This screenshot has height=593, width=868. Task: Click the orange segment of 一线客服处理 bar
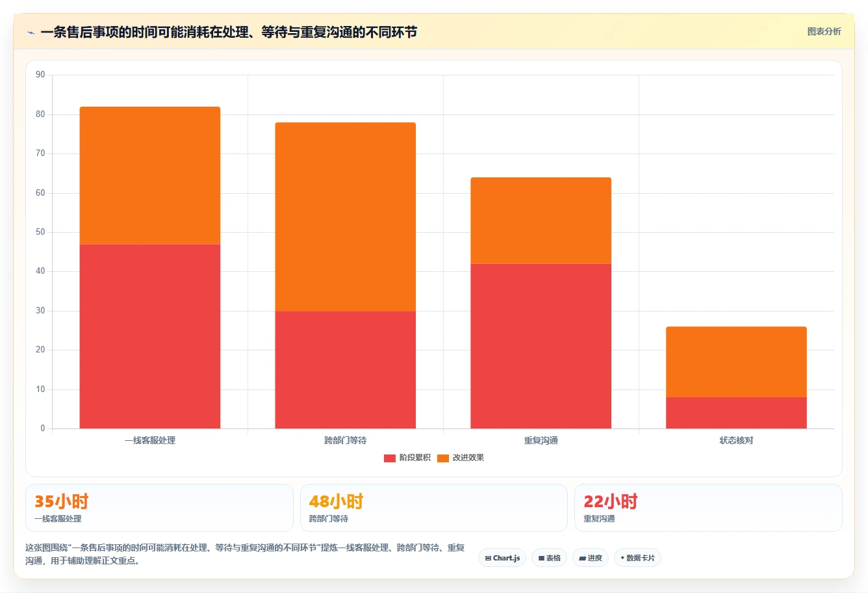coord(150,176)
